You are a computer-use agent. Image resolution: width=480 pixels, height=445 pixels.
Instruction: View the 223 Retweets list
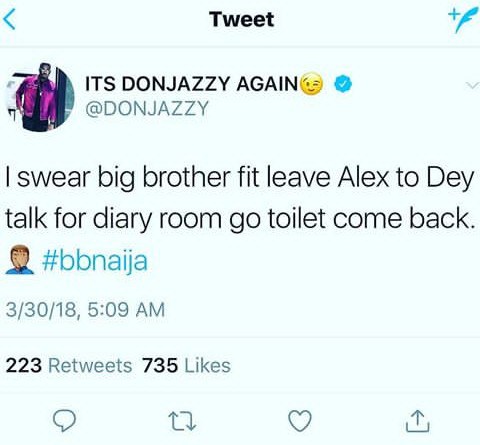[69, 365]
